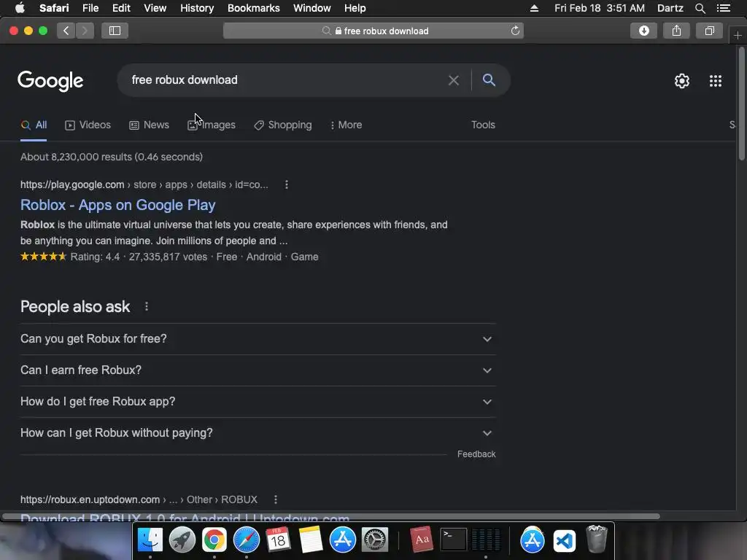
Task: Click the Feedback link
Action: [476, 454]
